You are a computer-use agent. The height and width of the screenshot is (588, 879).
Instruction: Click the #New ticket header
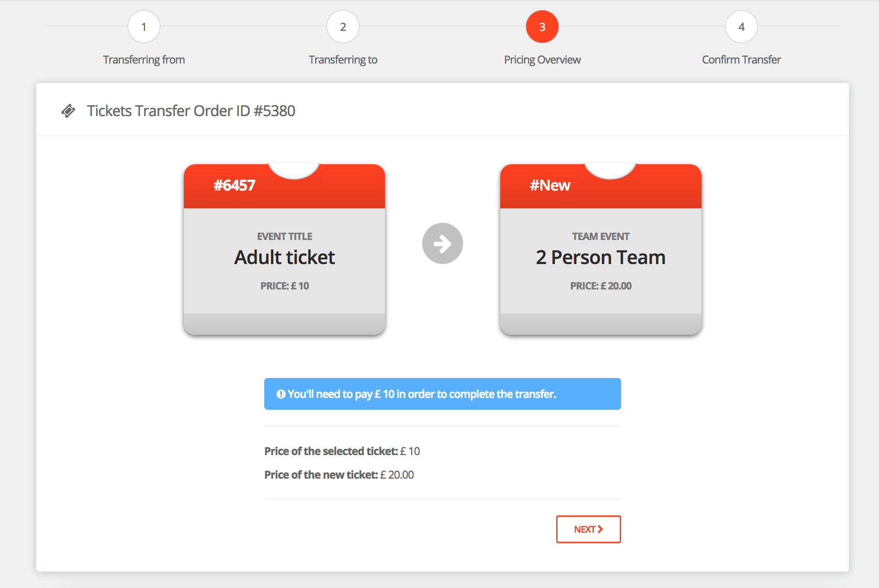click(550, 186)
